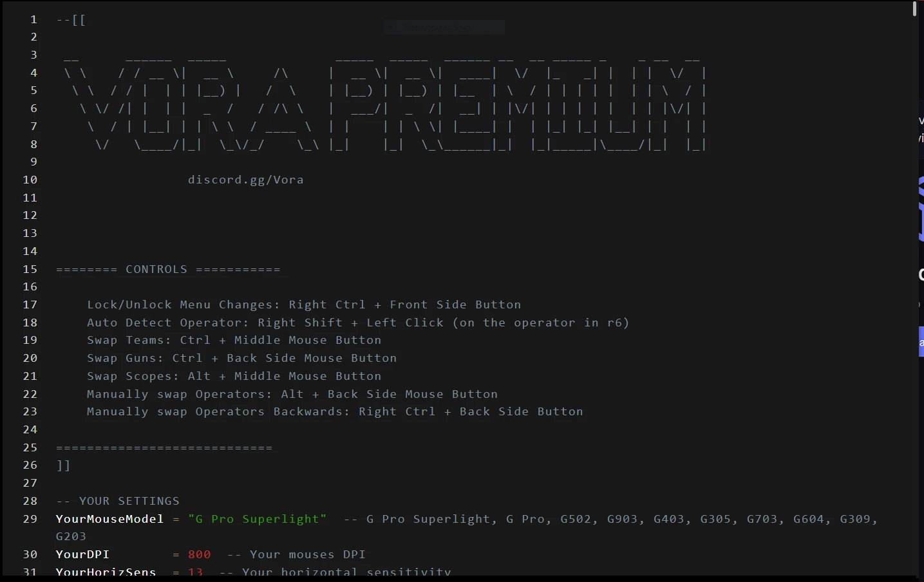Click the "-- YOUR SETTINGS" comment
Image resolution: width=924 pixels, height=582 pixels.
pos(118,501)
